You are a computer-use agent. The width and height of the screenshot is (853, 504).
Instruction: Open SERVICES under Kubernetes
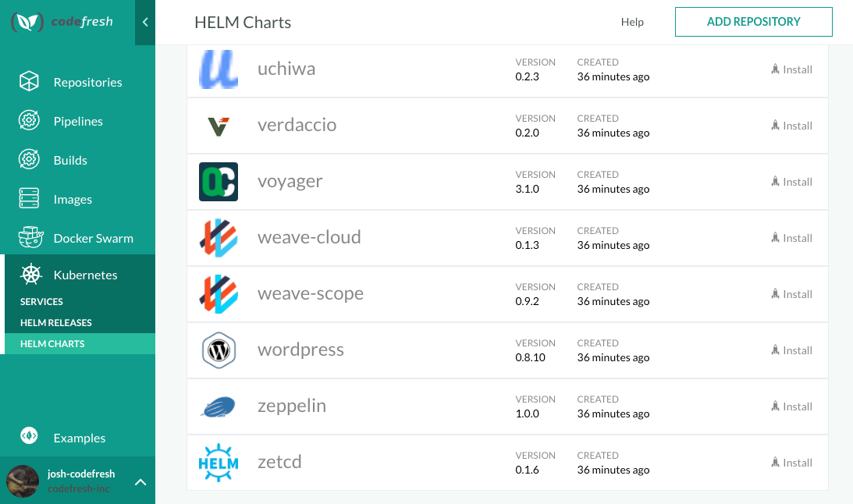click(41, 301)
